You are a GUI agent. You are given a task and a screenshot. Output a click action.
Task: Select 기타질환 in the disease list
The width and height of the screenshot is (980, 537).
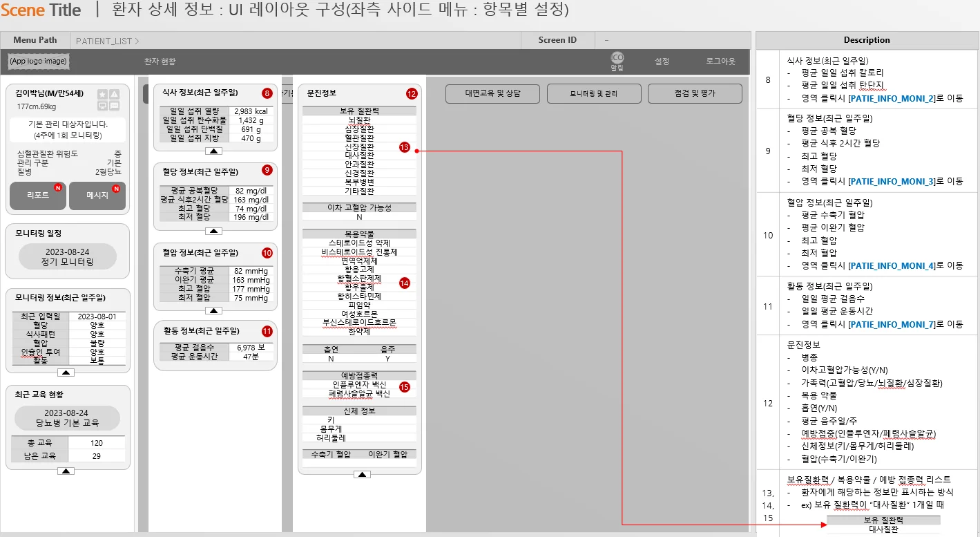pos(359,191)
